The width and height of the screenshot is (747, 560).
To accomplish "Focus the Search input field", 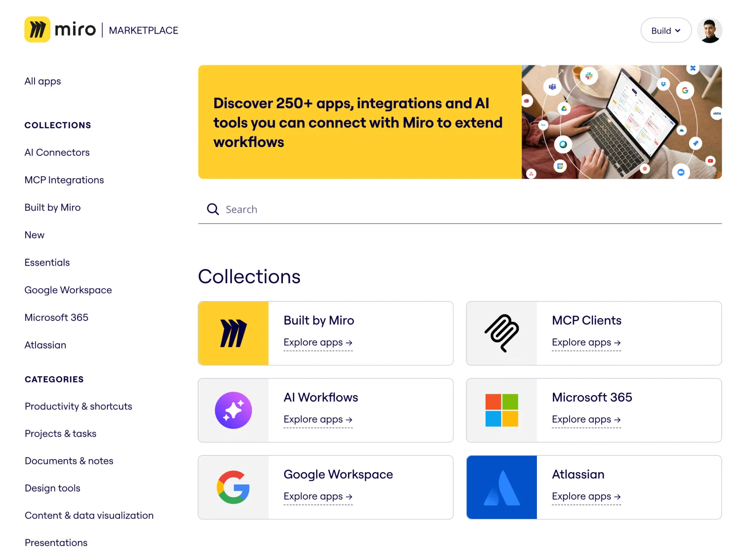I will coord(460,210).
